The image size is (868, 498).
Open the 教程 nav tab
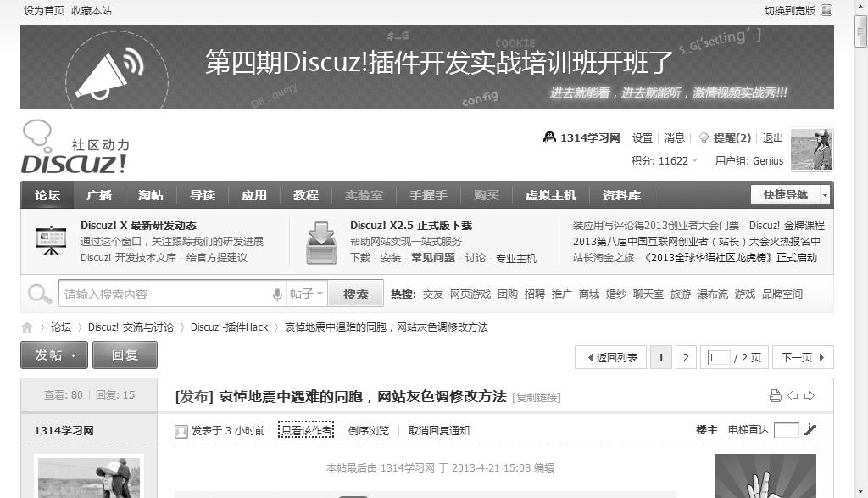coord(305,195)
